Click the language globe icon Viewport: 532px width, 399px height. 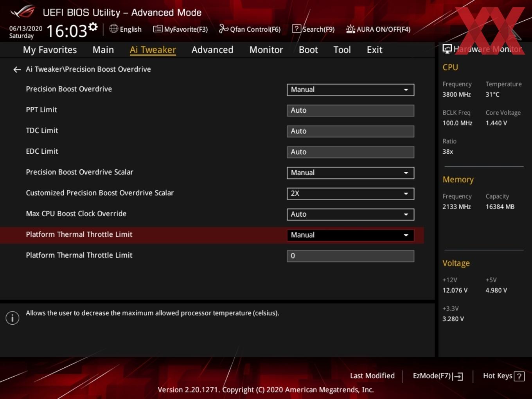[113, 29]
